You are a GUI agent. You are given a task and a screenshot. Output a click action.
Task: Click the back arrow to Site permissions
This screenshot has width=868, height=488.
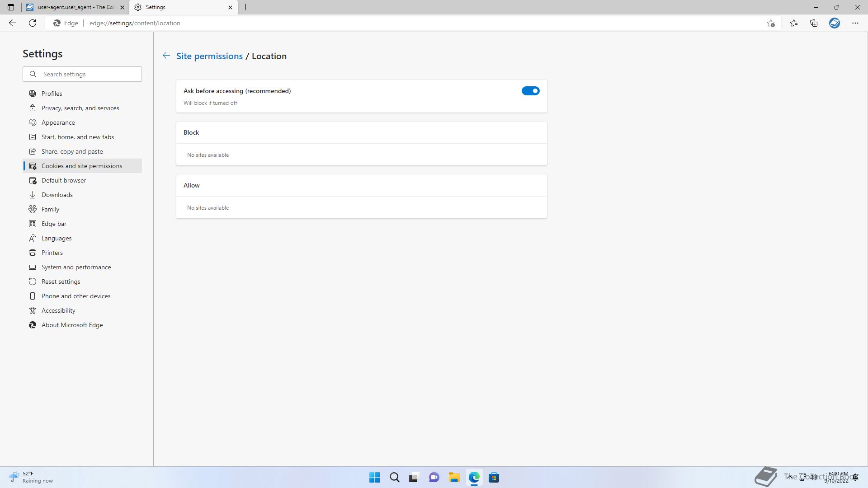tap(166, 56)
